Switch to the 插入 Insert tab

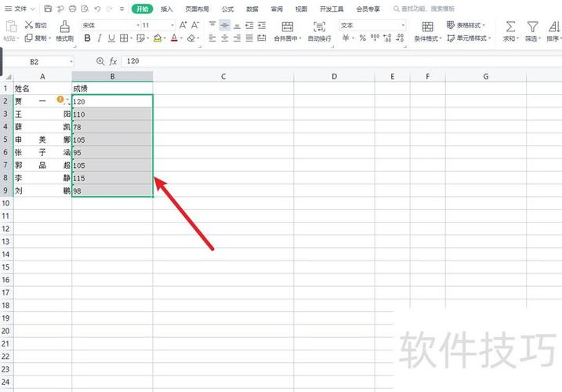(166, 9)
